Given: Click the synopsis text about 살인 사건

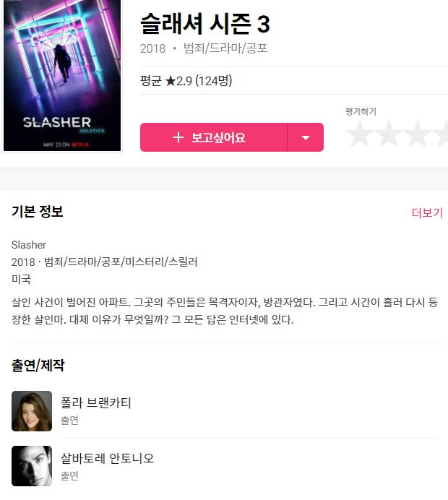Looking at the screenshot, I should [x=225, y=311].
